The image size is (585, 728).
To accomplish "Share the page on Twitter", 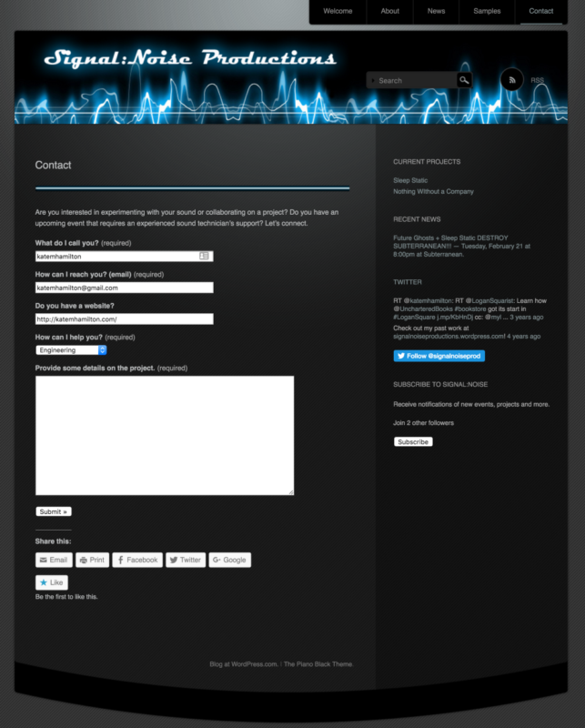I will point(185,560).
